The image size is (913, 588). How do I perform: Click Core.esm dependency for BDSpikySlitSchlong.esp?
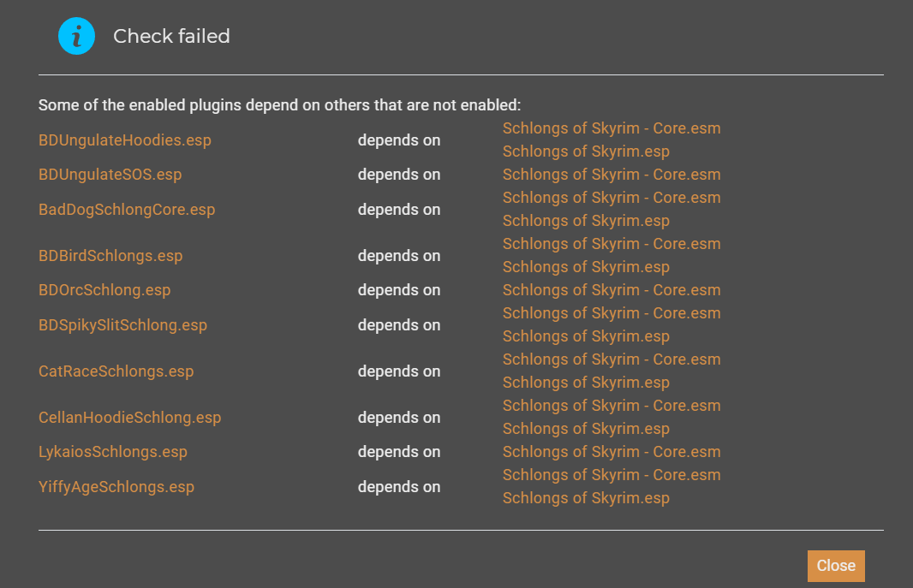612,313
